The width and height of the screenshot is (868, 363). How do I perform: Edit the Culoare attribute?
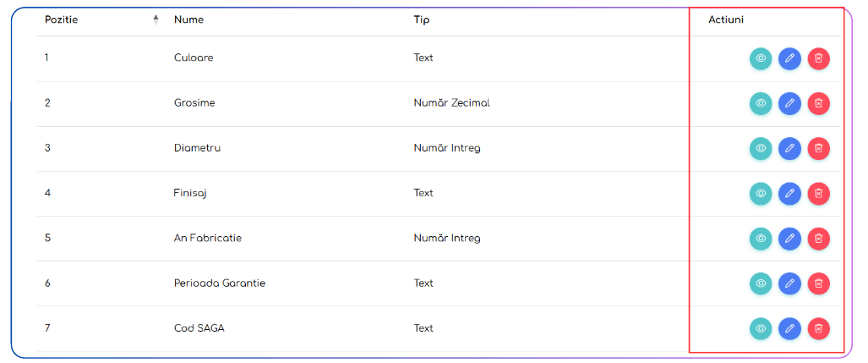(x=789, y=58)
